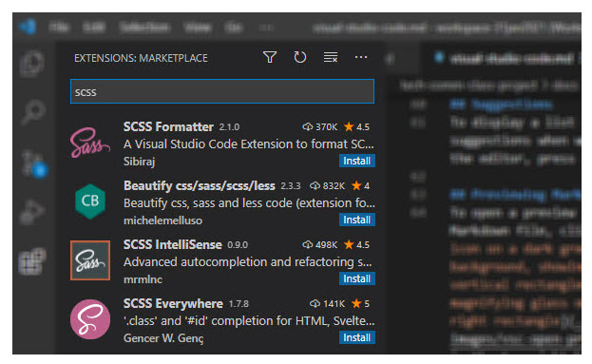
Task: Open Source Control in the activity bar
Action: [33, 163]
